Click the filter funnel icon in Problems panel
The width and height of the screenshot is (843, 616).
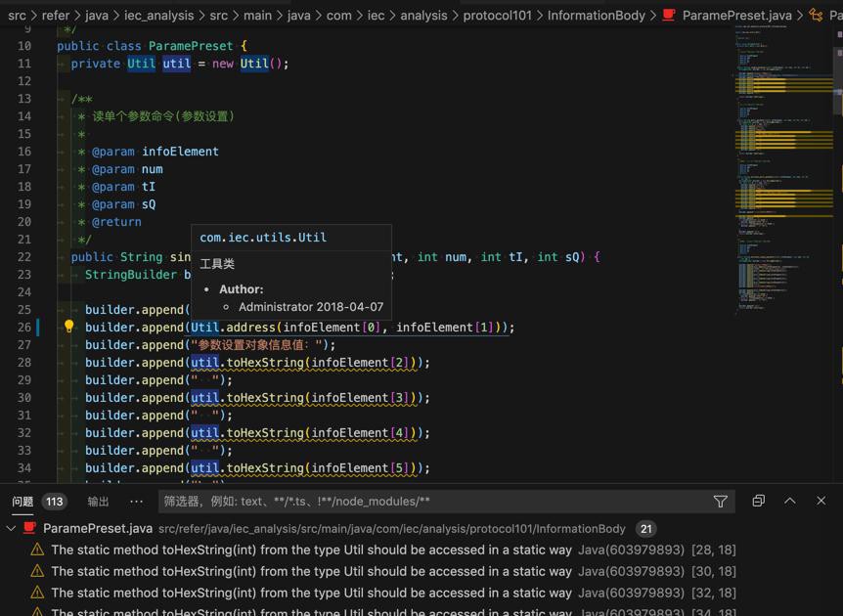[720, 502]
